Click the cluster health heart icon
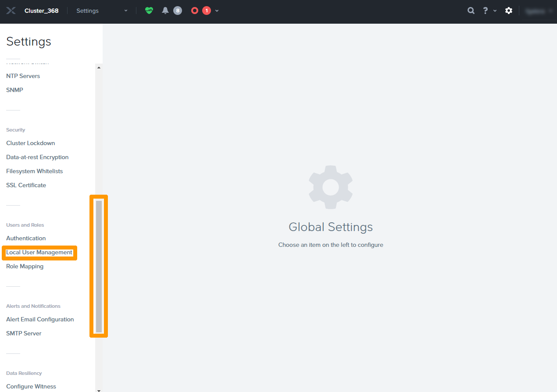557x392 pixels. (149, 11)
